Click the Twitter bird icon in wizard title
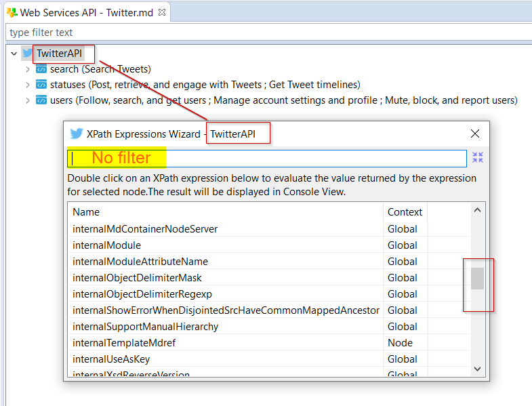The width and height of the screenshot is (532, 406). 77,134
